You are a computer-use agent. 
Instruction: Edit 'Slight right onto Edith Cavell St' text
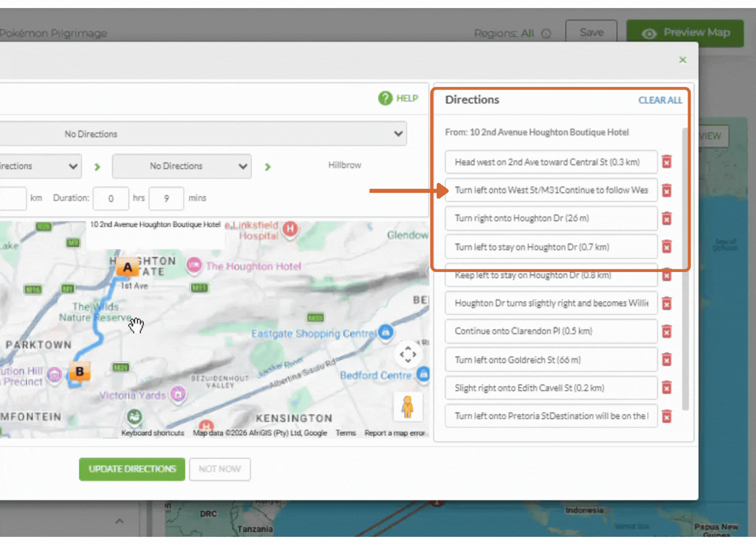[551, 388]
